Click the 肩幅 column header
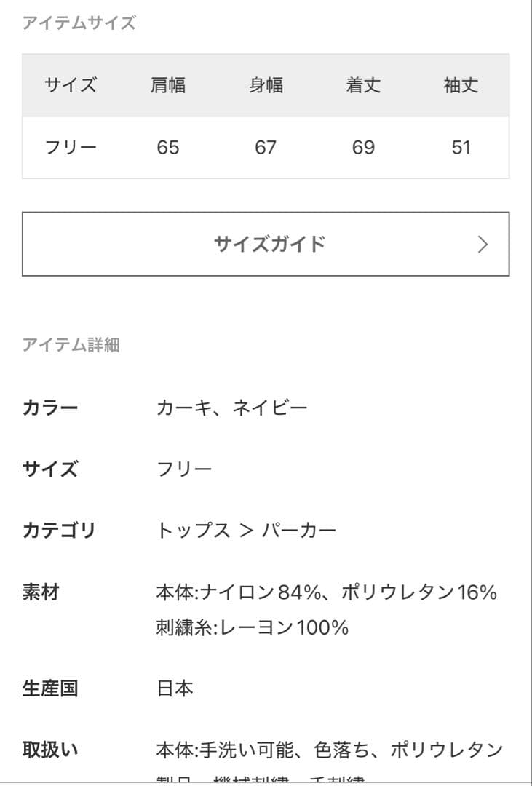Viewport: 532px width, 786px height. (x=168, y=86)
